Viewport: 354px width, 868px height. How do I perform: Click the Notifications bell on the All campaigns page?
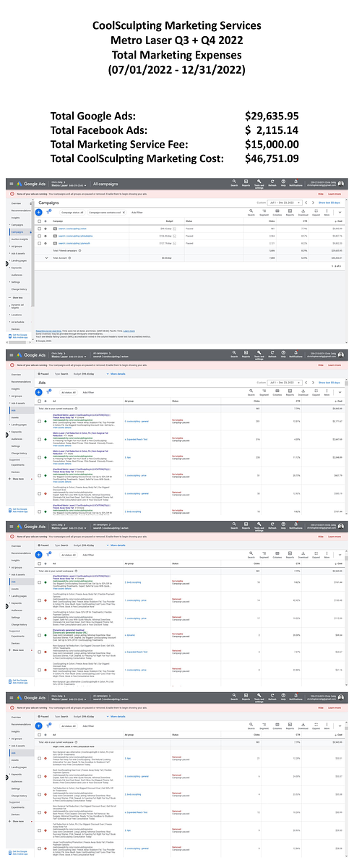[x=295, y=182]
